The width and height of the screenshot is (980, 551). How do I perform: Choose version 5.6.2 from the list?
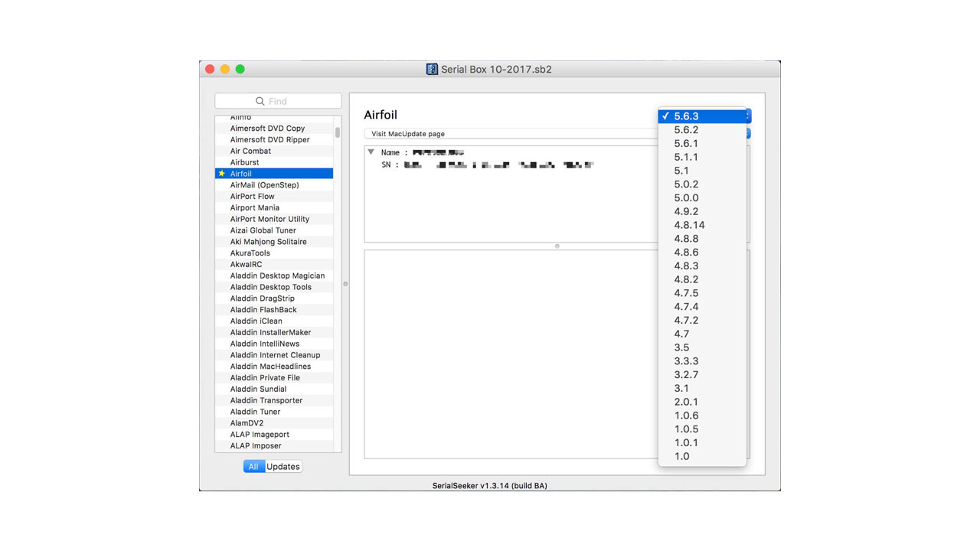[702, 130]
